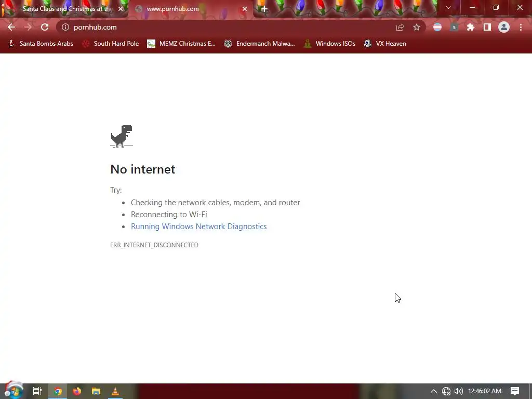Launch Firefox from the taskbar
532x399 pixels.
(77, 391)
